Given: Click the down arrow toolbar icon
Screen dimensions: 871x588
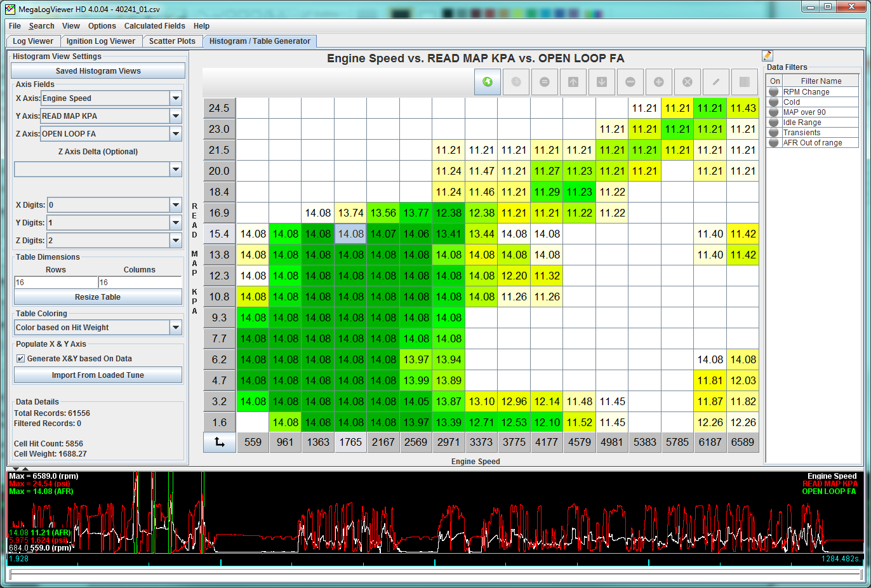Looking at the screenshot, I should pos(602,82).
